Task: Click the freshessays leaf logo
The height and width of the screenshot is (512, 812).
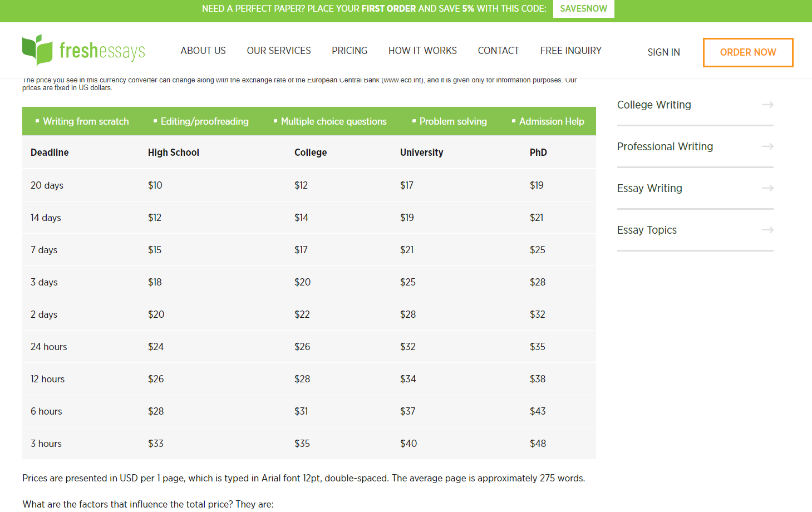Action: pyautogui.click(x=37, y=50)
